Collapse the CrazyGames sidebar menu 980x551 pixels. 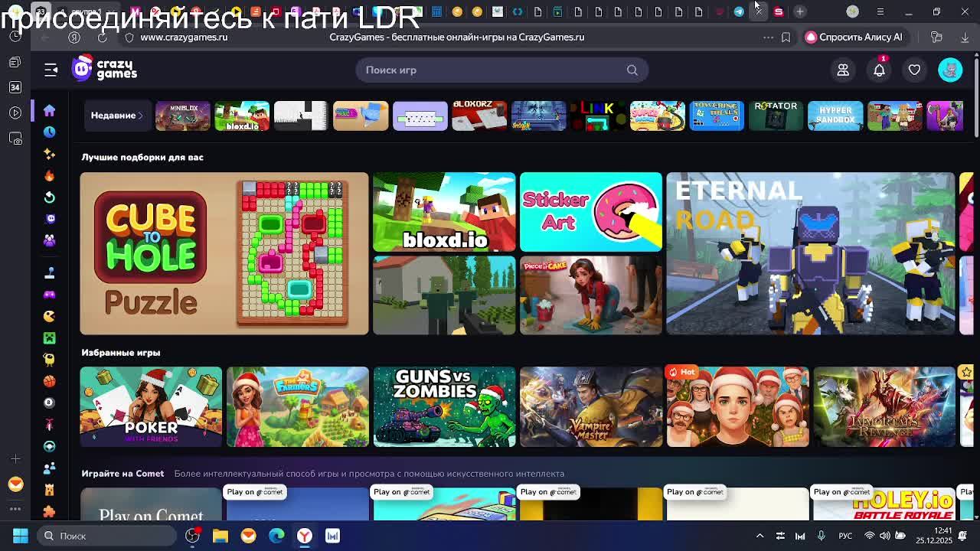tap(51, 70)
